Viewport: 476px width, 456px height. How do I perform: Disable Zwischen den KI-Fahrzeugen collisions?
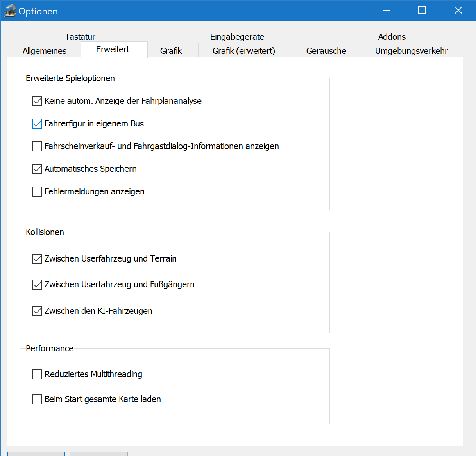click(37, 311)
